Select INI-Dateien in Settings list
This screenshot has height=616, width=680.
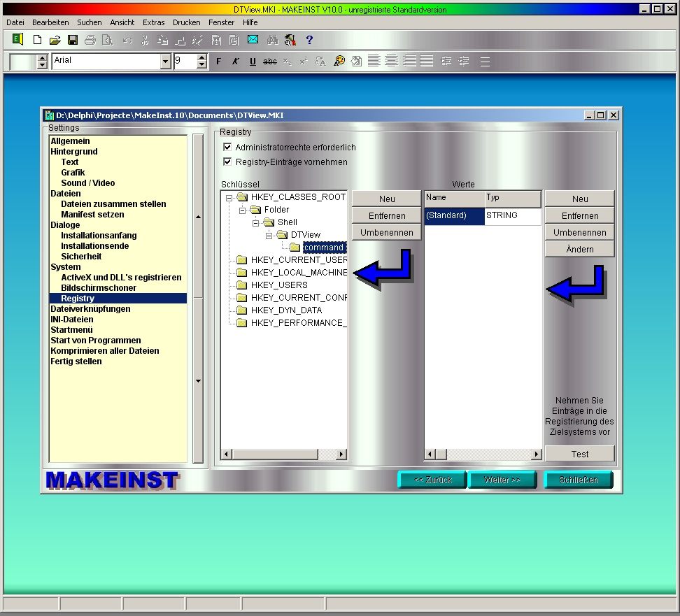click(x=71, y=320)
